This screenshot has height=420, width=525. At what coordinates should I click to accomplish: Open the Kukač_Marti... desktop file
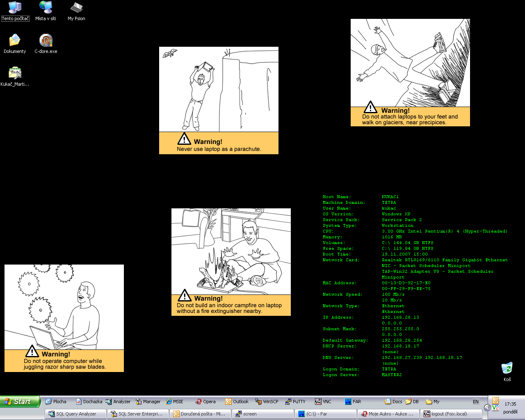coord(15,76)
